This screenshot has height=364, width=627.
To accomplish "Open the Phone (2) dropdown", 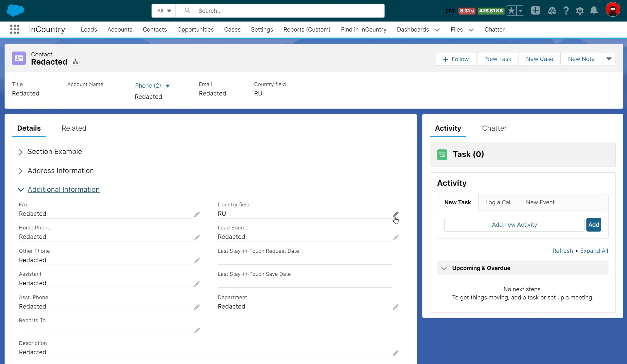I will click(168, 86).
